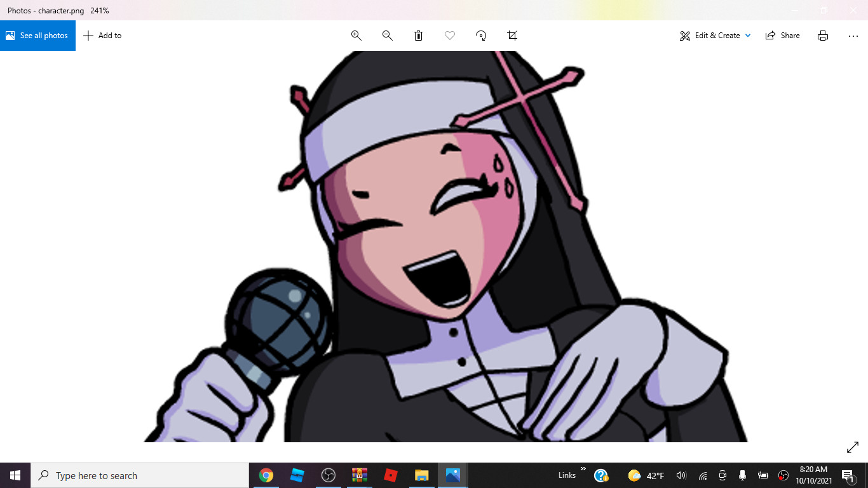Click See all photos

pyautogui.click(x=37, y=36)
